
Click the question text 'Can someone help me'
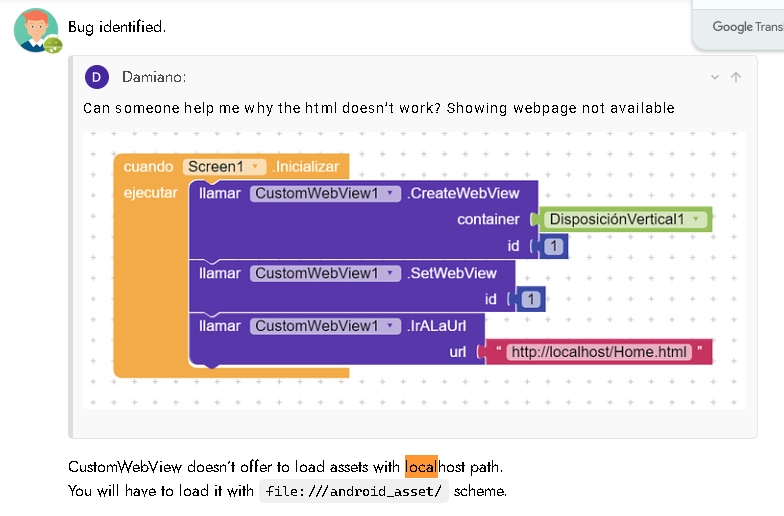161,108
